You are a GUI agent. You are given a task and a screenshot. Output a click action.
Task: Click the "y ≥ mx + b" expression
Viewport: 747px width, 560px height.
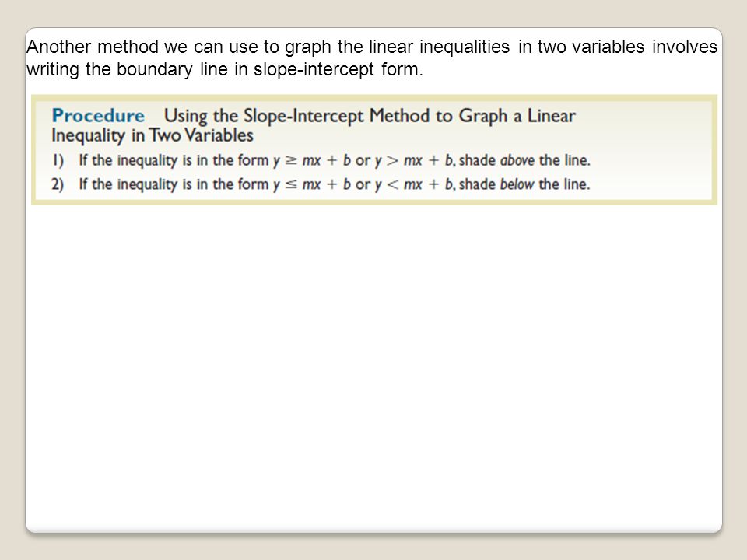point(312,160)
